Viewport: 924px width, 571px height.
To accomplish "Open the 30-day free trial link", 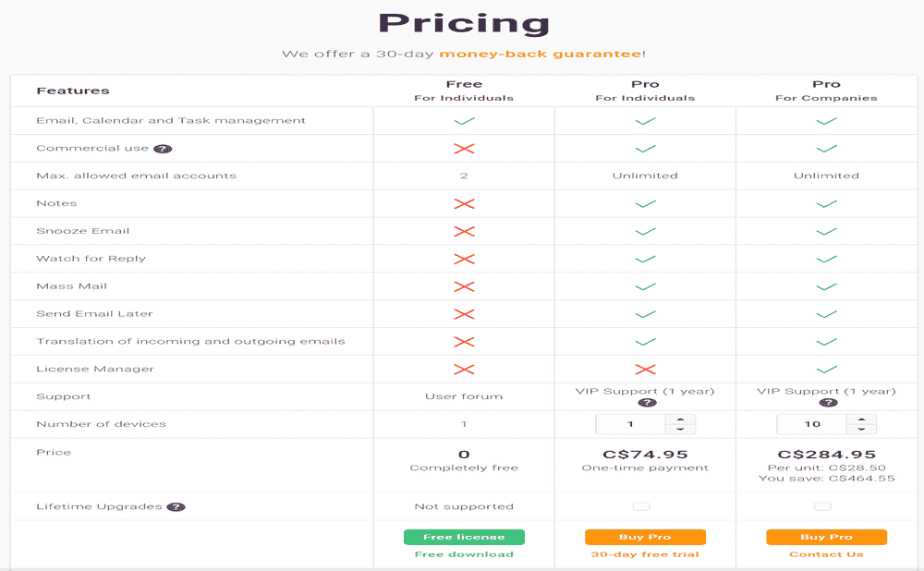I will 645,554.
